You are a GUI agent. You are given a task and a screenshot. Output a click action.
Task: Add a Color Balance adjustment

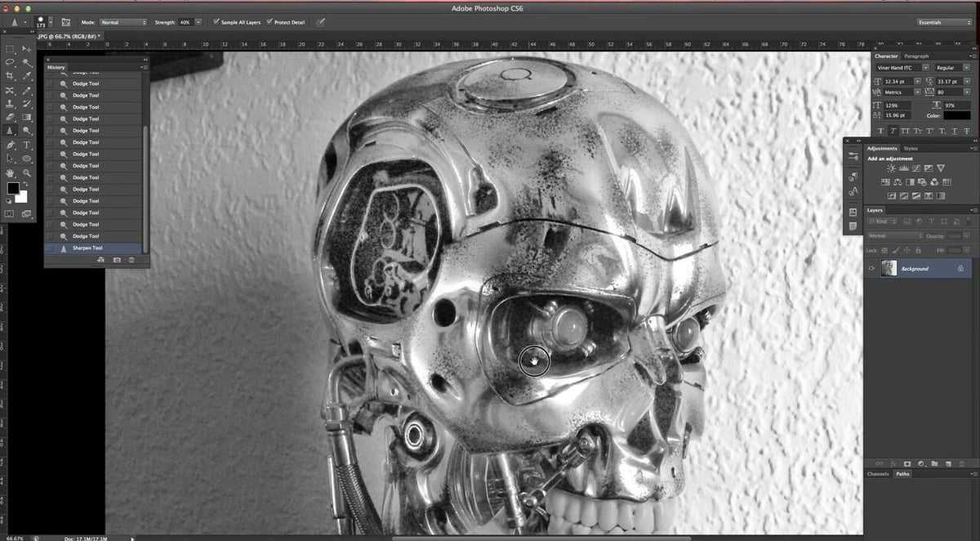pos(898,181)
